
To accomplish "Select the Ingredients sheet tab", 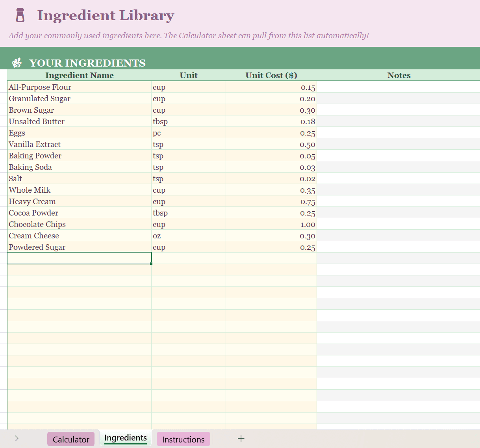I will click(125, 438).
